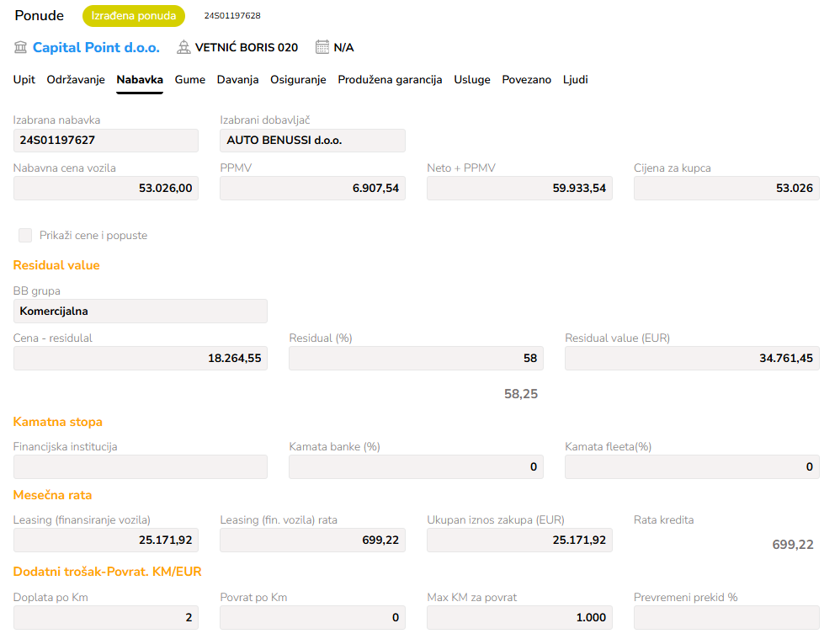Open the Izabrani dobavljač field

point(312,141)
